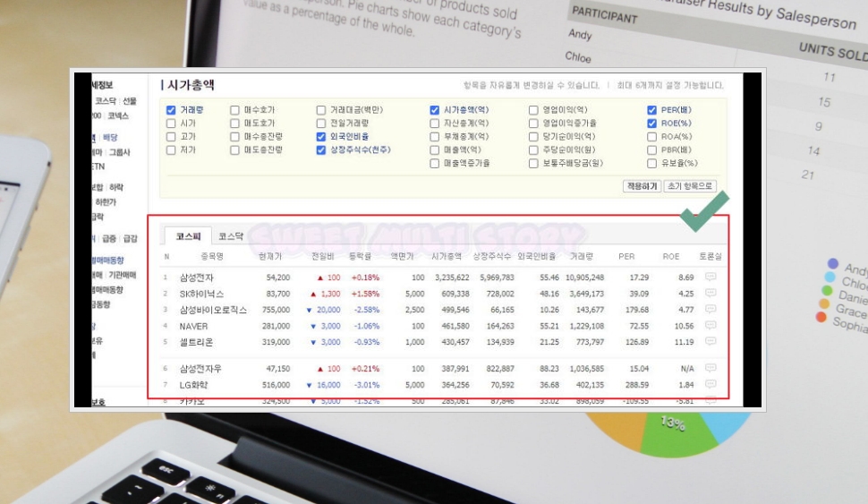Screen dimensions: 868x504
Task: Uncheck the 거래량 checkbox
Action: point(171,110)
